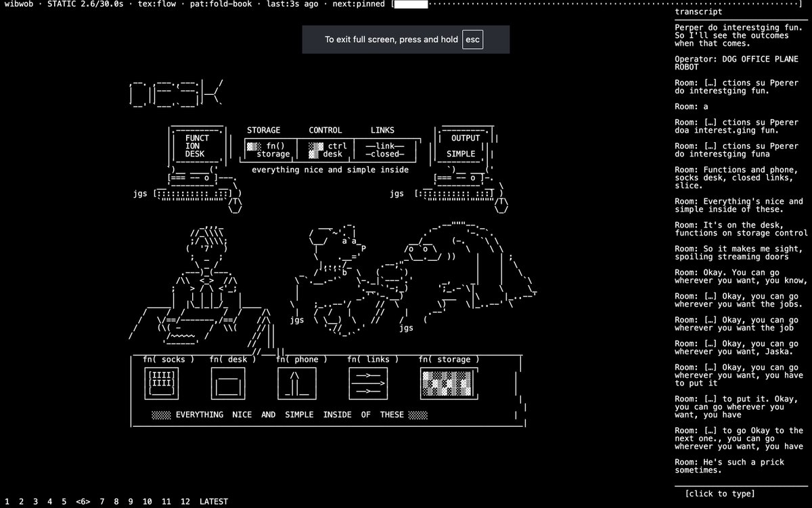The height and width of the screenshot is (508, 812).
Task: Go to page 8
Action: 116,502
